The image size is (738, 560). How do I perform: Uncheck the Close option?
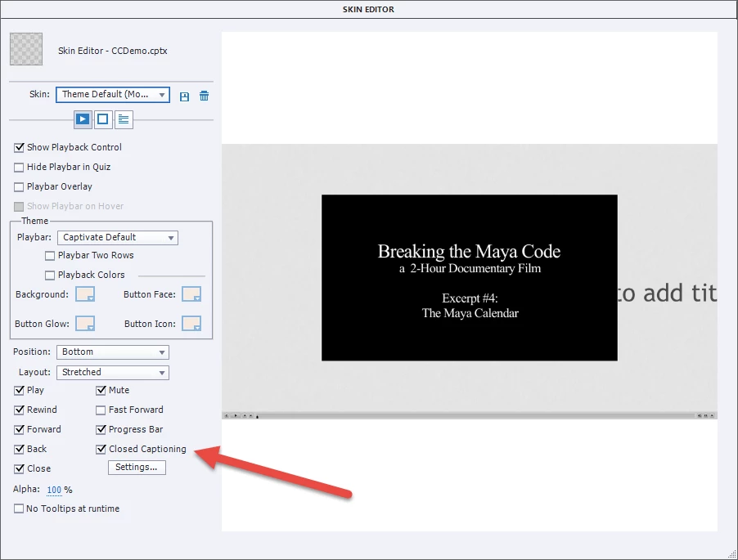(x=20, y=468)
